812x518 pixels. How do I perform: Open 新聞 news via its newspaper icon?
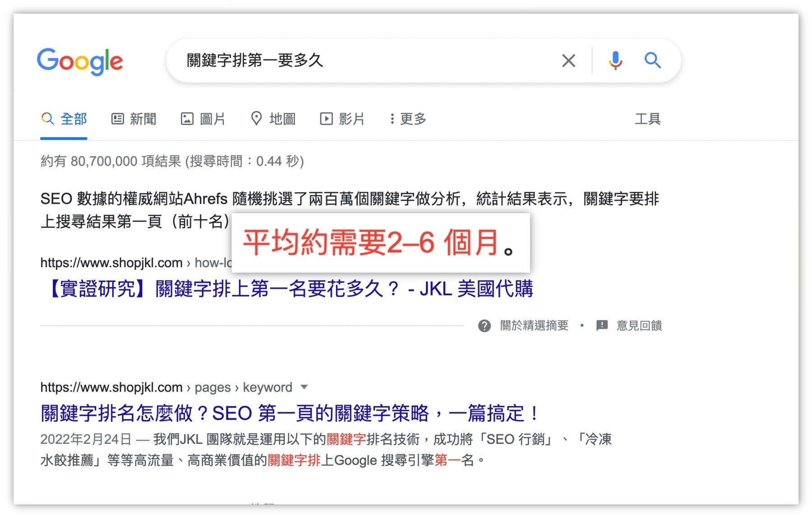[117, 119]
